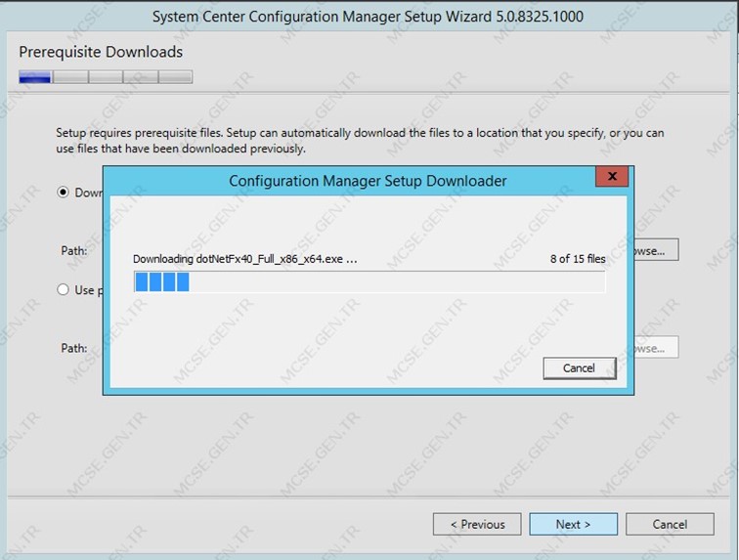Click the upper 'Path:' label

coord(74,251)
